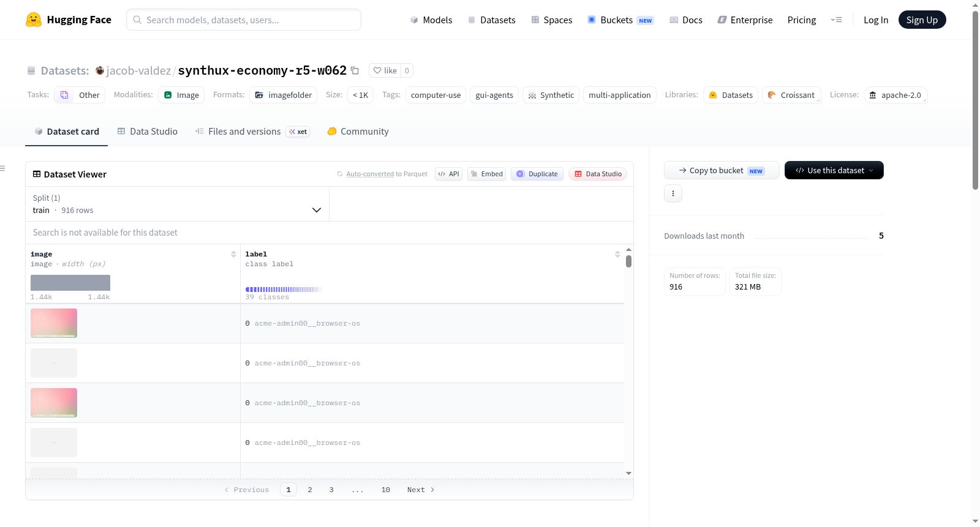Open Docs in the navigation
The width and height of the screenshot is (980, 527).
click(x=686, y=20)
